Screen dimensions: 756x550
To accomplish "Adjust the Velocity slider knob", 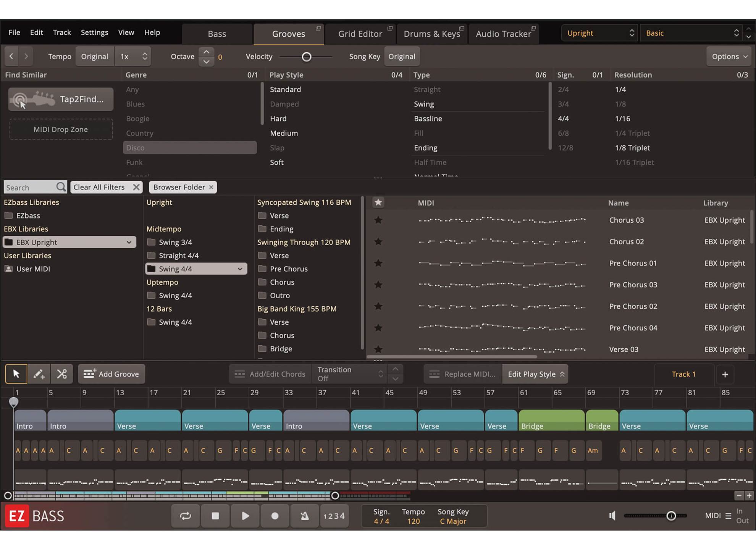I will coord(306,57).
